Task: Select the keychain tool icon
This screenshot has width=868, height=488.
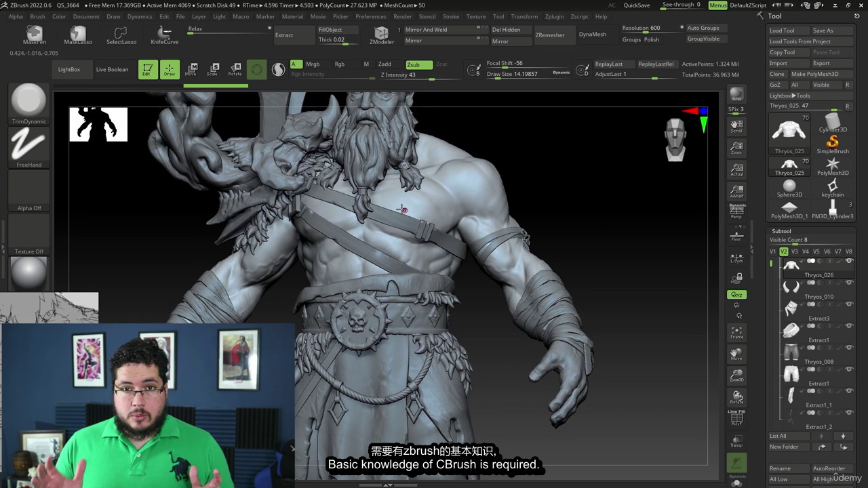Action: point(833,188)
